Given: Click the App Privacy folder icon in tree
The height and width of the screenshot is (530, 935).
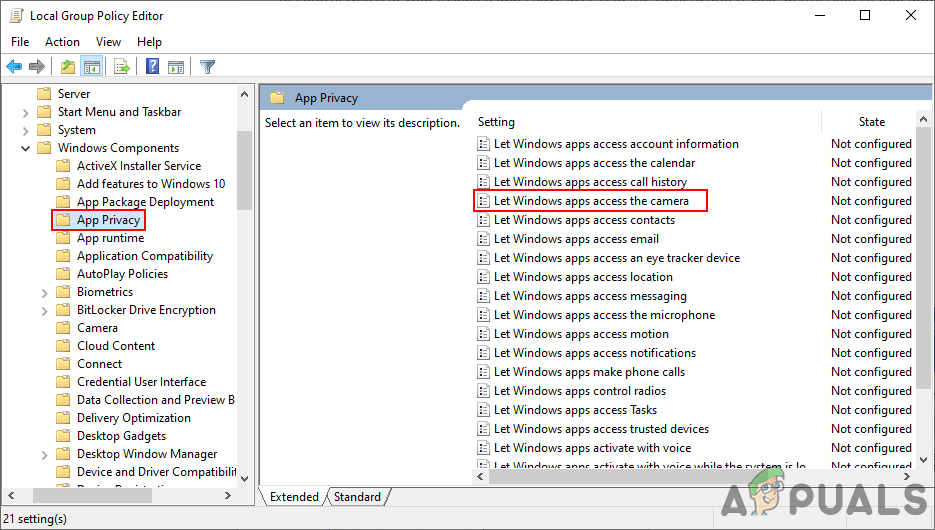Looking at the screenshot, I should 63,220.
